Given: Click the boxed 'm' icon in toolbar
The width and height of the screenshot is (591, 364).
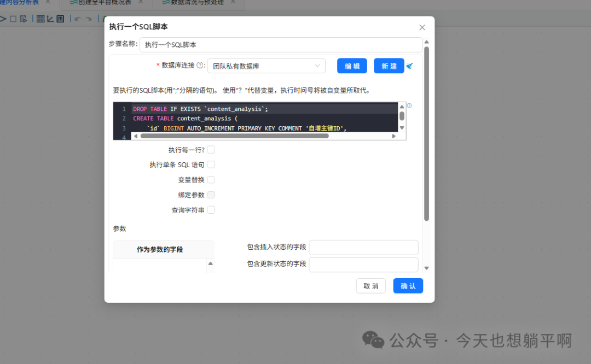Looking at the screenshot, I should pyautogui.click(x=60, y=19).
